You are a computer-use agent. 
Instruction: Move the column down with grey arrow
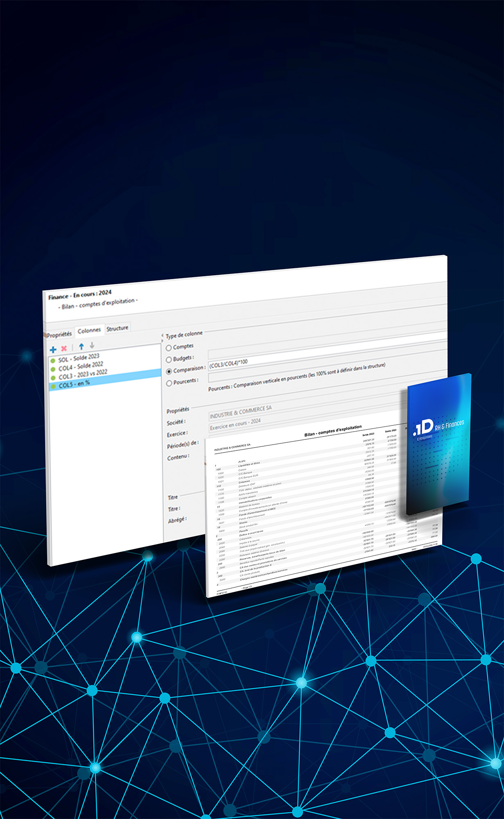[92, 345]
